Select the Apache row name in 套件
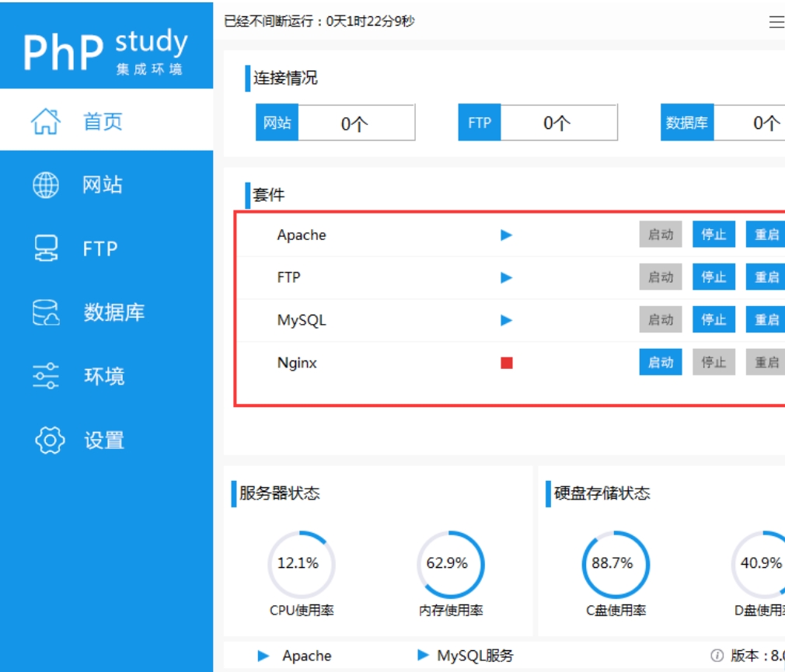 point(302,235)
